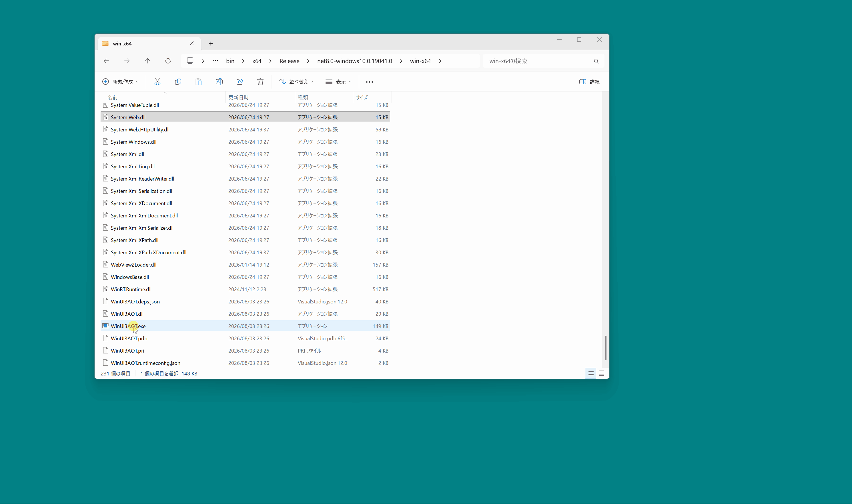Select the win-x64 tab

(x=149, y=43)
